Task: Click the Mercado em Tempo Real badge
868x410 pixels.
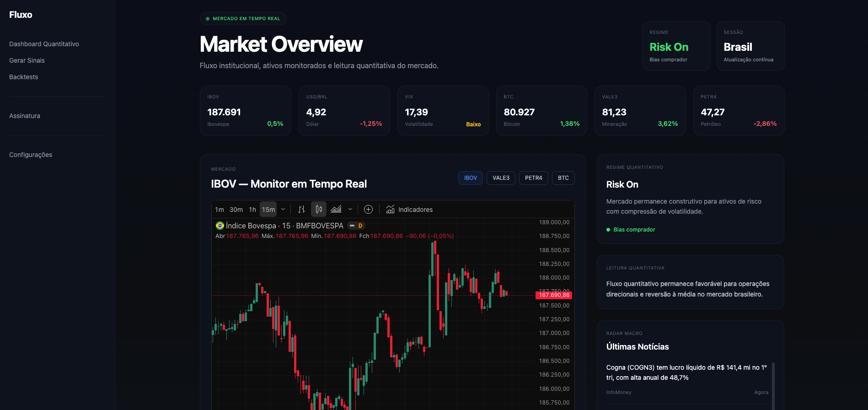Action: pos(243,19)
